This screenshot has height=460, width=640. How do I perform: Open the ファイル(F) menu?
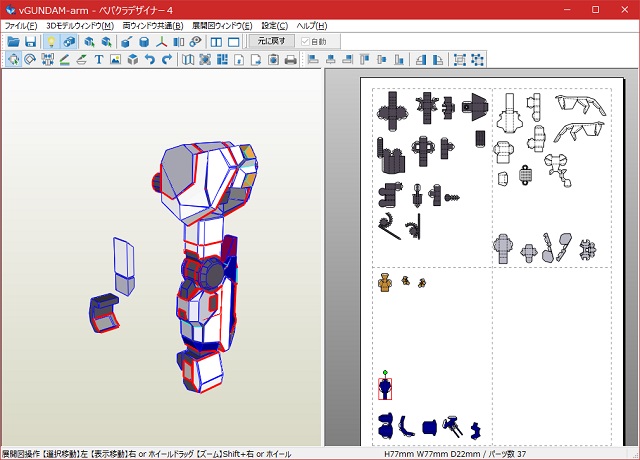tap(21, 26)
